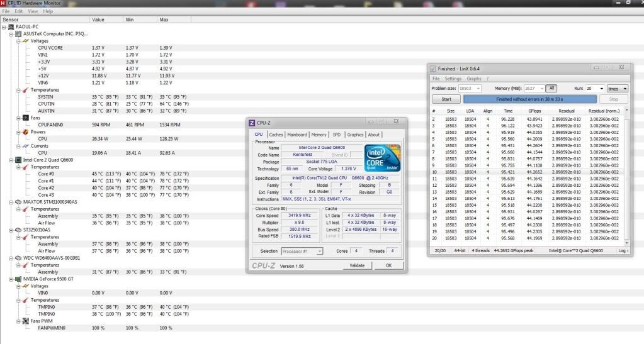This screenshot has height=344, width=644.
Task: Click the CPUID Hardware Monitor title icon
Action: pos(3,3)
